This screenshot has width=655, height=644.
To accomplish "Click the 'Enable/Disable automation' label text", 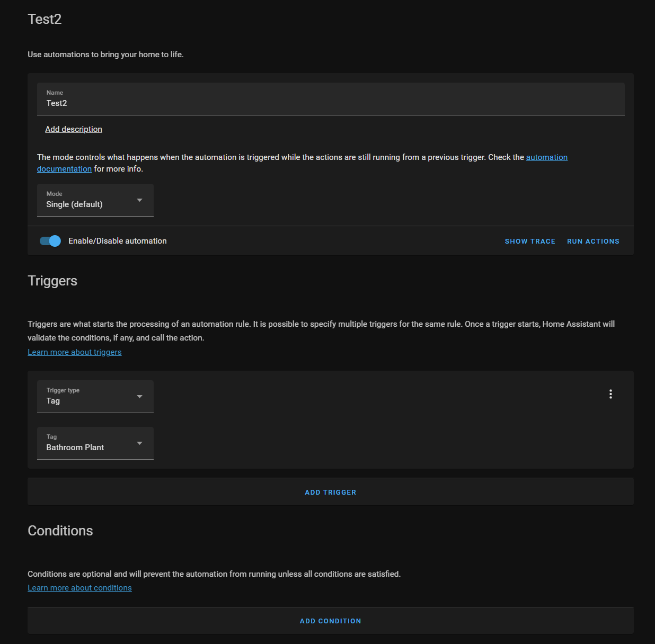I will pos(118,241).
